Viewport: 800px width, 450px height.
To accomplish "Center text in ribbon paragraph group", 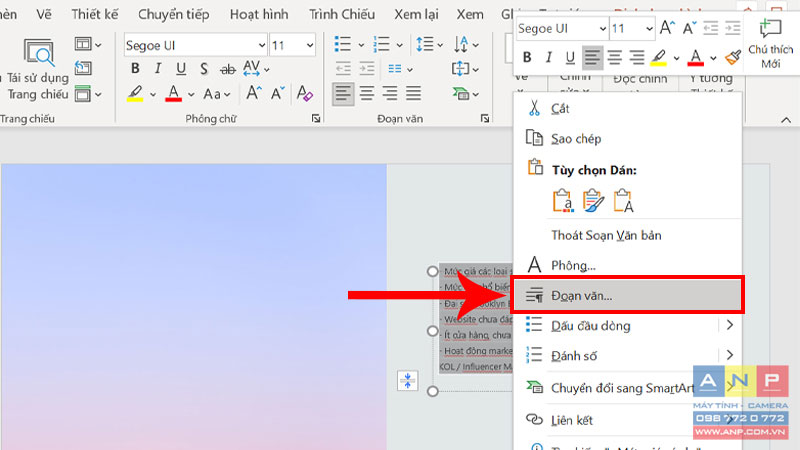I will pyautogui.click(x=366, y=93).
